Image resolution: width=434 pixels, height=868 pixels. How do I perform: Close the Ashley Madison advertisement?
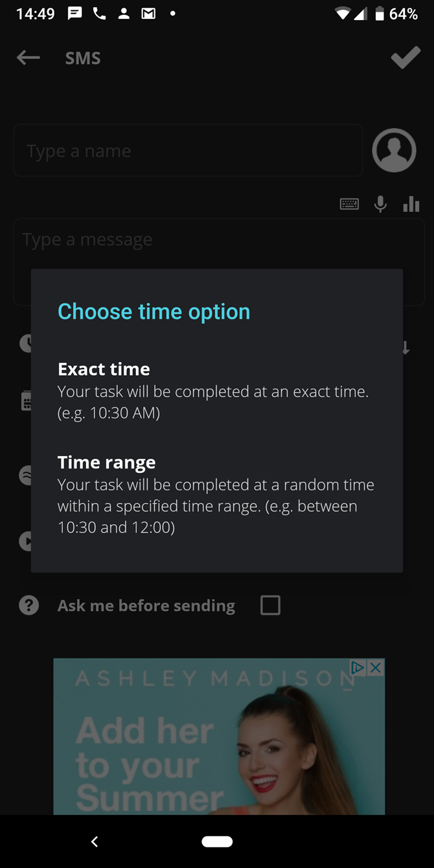pyautogui.click(x=376, y=668)
